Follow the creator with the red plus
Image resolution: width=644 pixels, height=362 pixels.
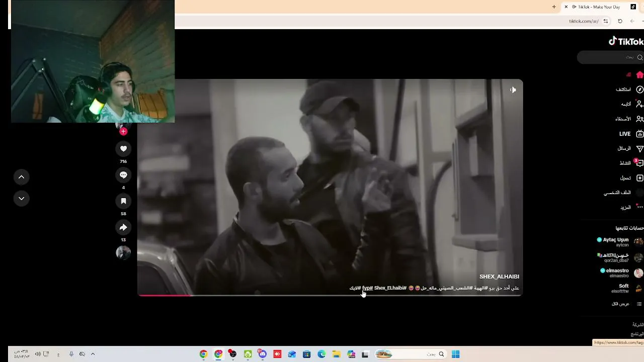(x=123, y=131)
